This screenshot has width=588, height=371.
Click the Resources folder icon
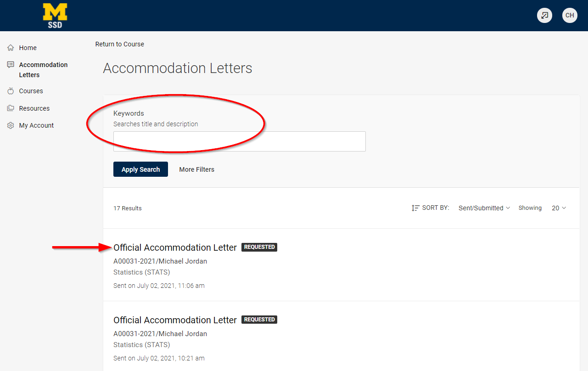coord(10,108)
